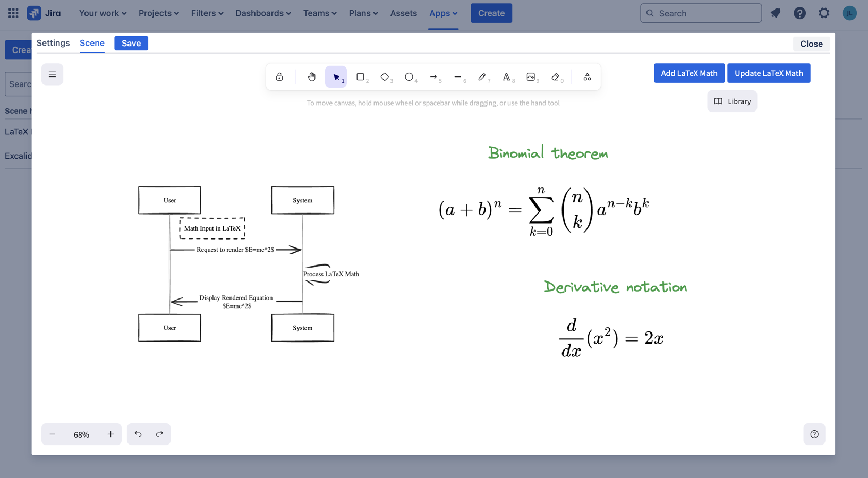Select the Line tool
The image size is (868, 478).
coord(458,77)
